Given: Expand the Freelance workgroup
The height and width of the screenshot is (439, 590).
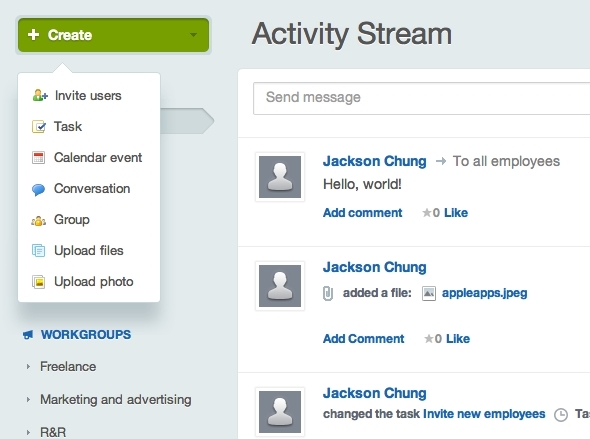Looking at the screenshot, I should point(28,366).
